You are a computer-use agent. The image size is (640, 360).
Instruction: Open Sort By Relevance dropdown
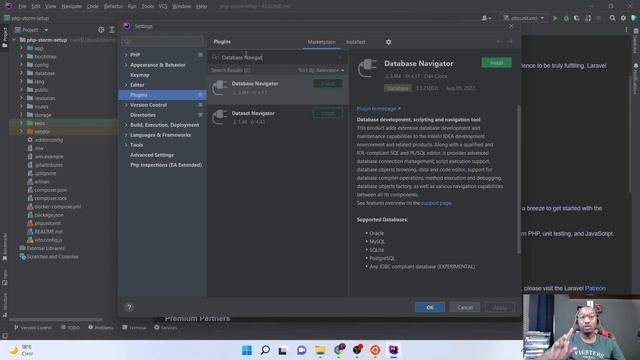pyautogui.click(x=321, y=70)
